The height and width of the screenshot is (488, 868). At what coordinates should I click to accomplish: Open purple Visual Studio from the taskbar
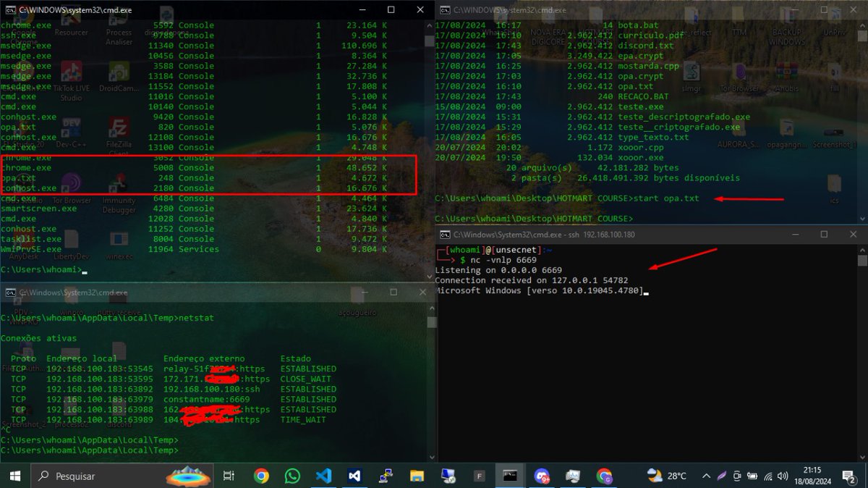point(354,476)
